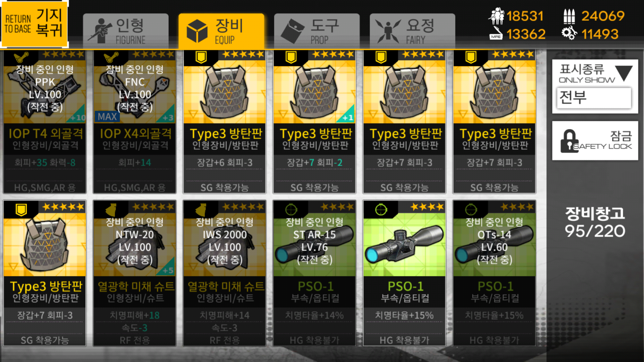644x362 pixels.
Task: Click the crosshair icon on ST AR-15 scope card
Action: point(291,210)
